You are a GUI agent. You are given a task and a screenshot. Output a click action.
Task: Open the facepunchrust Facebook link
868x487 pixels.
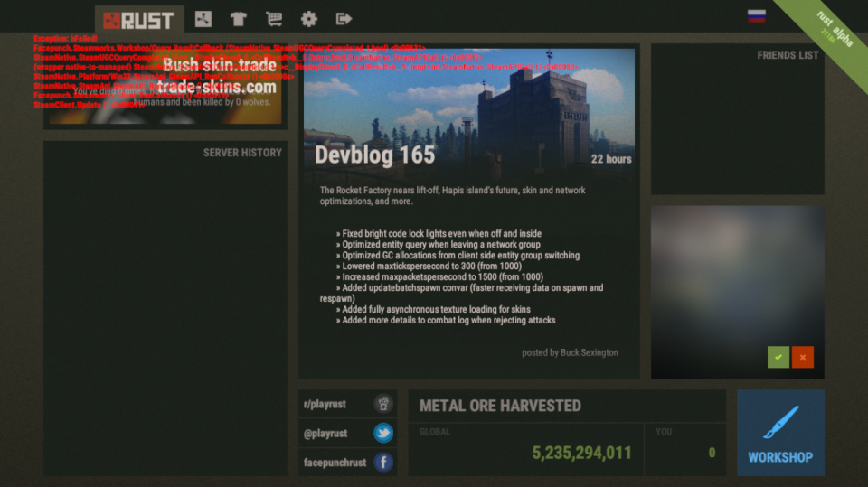click(x=347, y=462)
